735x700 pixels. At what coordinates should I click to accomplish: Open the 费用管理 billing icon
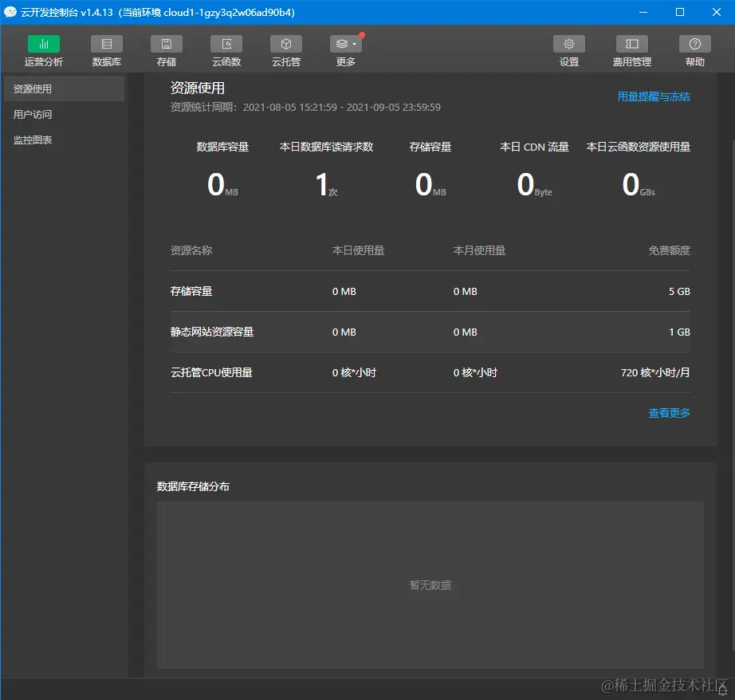[x=632, y=44]
